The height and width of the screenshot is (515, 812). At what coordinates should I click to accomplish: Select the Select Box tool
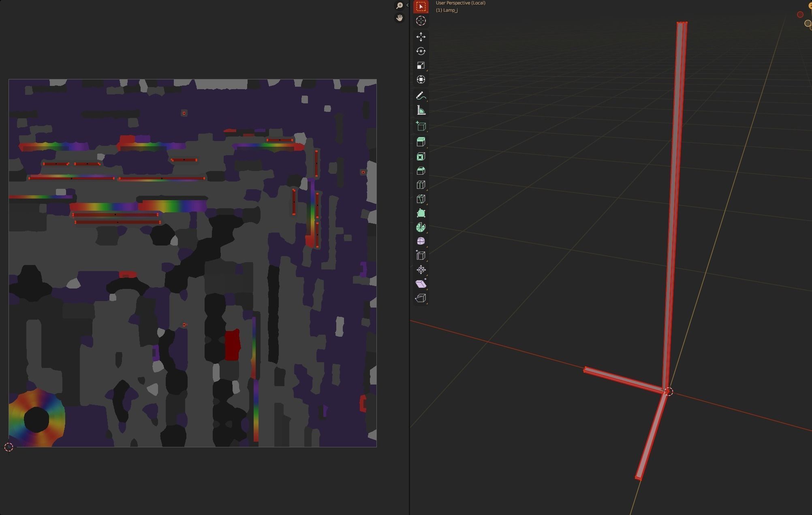click(x=421, y=7)
